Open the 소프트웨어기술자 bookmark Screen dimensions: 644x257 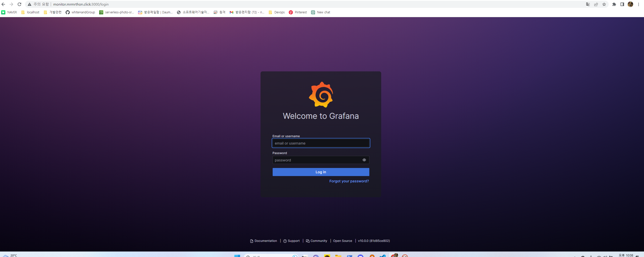pyautogui.click(x=193, y=12)
